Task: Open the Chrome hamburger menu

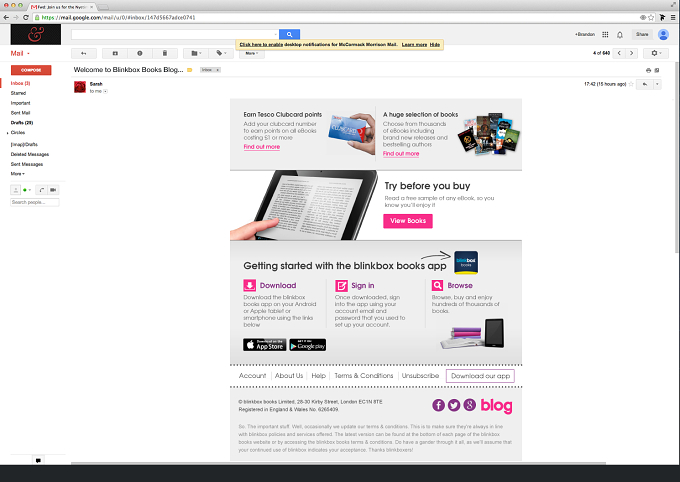Action: coord(673,17)
